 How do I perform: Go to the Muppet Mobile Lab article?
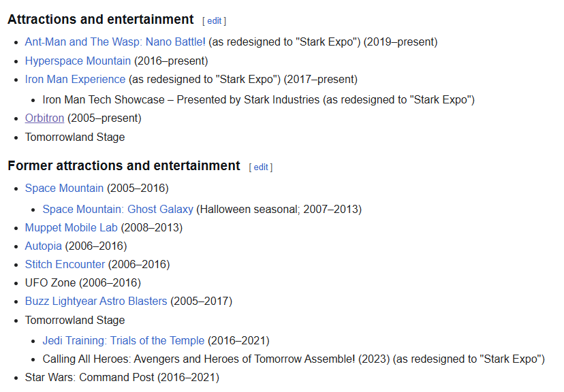pos(72,227)
